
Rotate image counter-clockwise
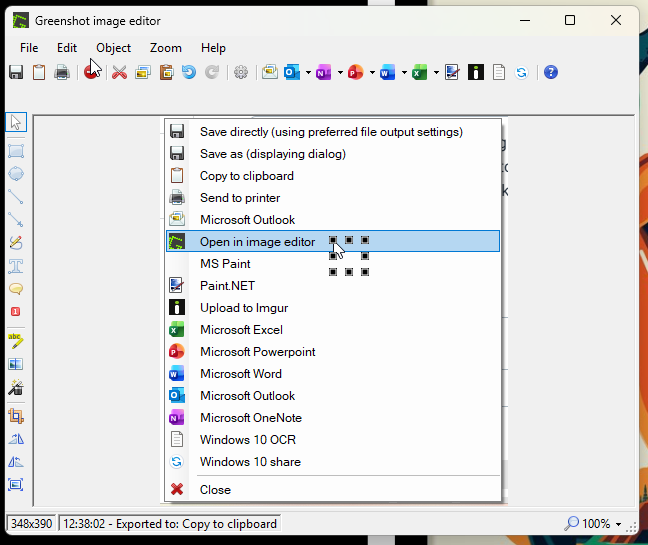coord(16,462)
